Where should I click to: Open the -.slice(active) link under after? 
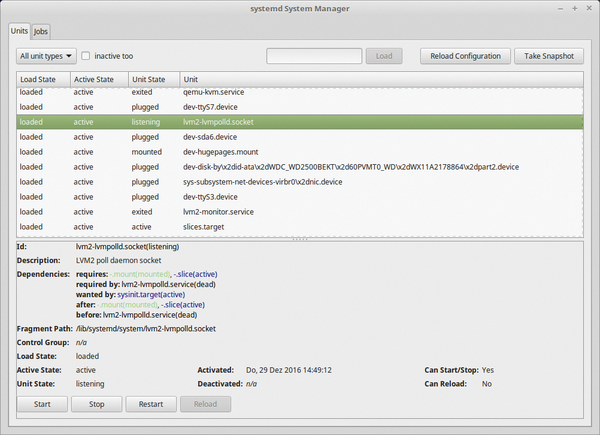click(183, 305)
